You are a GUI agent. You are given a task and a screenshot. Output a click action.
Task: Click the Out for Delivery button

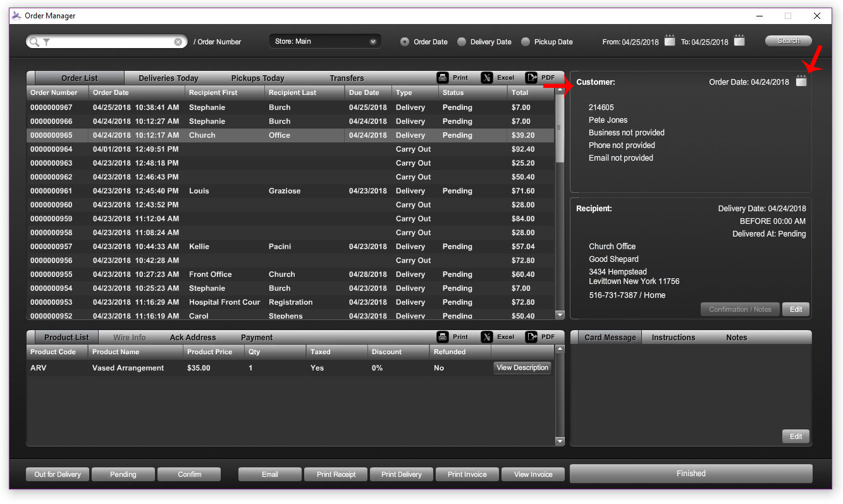58,474
